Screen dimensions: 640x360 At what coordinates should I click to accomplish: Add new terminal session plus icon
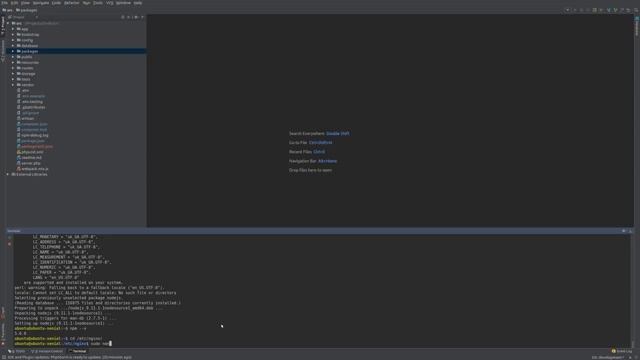(9, 238)
